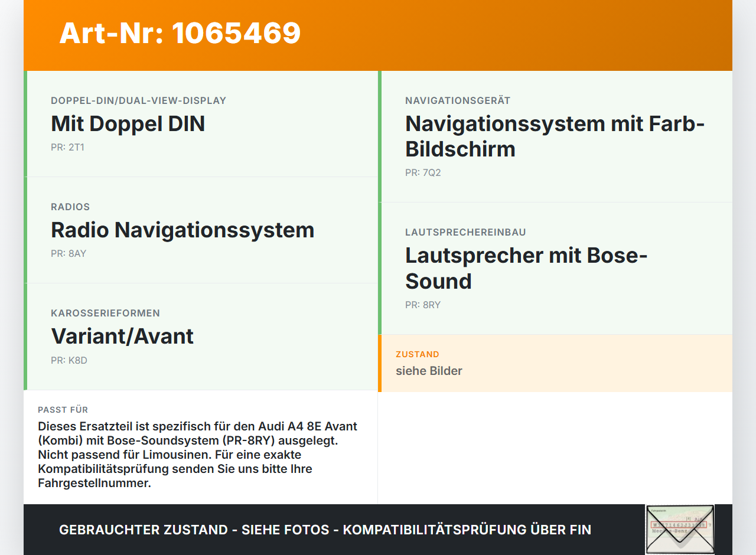Click 'siehe Bilder' under Zustand
Image resolution: width=756 pixels, height=555 pixels.
click(429, 371)
